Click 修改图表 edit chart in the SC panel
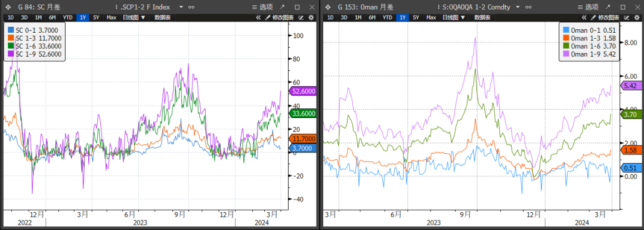The width and height of the screenshot is (644, 230). tap(279, 17)
